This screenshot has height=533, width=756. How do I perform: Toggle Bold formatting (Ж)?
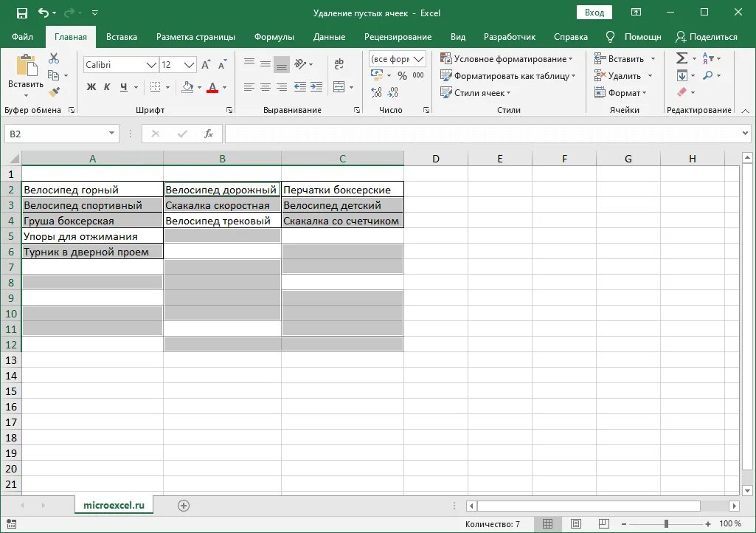pos(91,87)
